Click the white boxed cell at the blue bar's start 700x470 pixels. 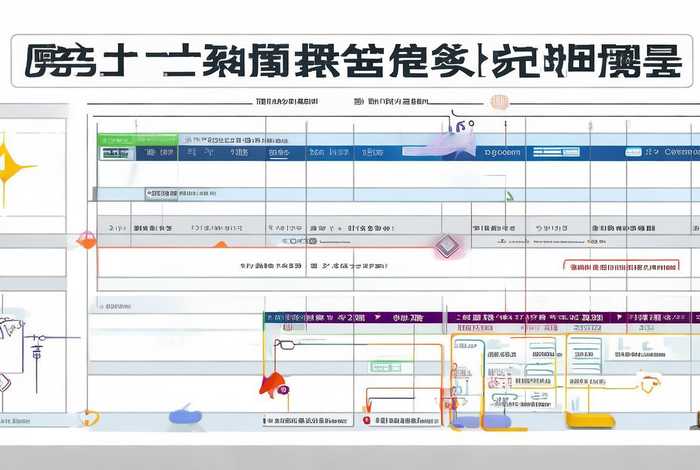tap(116, 153)
